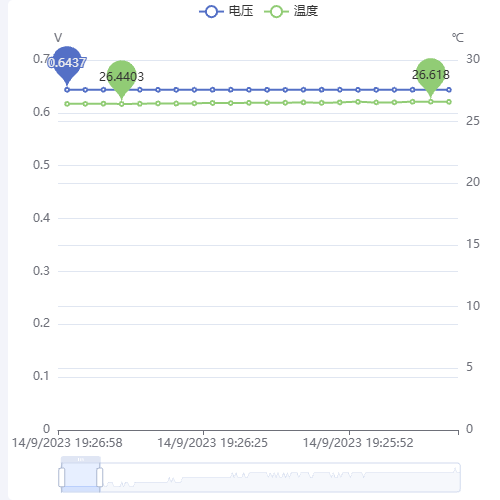Viewport: 500px width, 500px height.
Task: Select the last voltage data point on the right
Action: [x=449, y=90]
